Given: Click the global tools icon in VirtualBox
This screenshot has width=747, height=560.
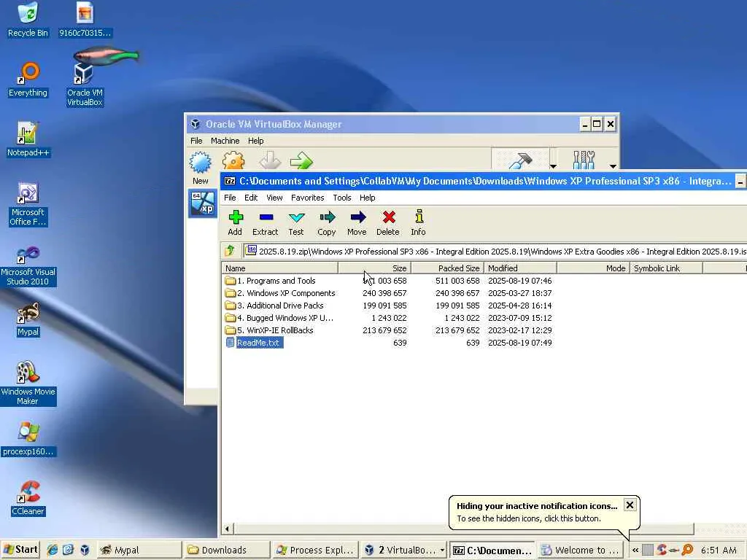Looking at the screenshot, I should point(584,160).
